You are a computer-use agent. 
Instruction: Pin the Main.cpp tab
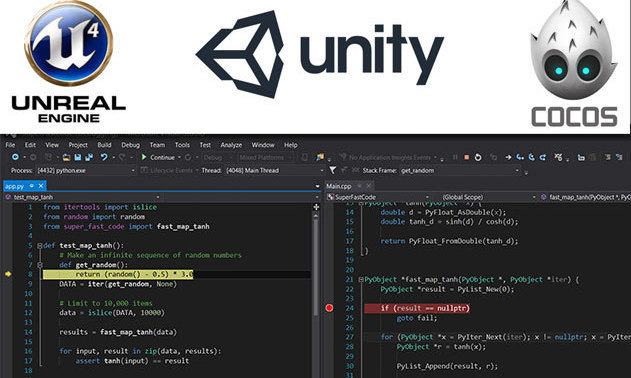point(359,186)
